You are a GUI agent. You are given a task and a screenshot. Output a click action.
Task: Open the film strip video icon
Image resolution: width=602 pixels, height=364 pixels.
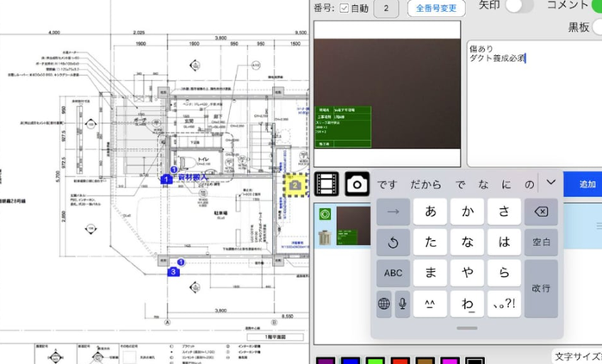click(x=326, y=184)
